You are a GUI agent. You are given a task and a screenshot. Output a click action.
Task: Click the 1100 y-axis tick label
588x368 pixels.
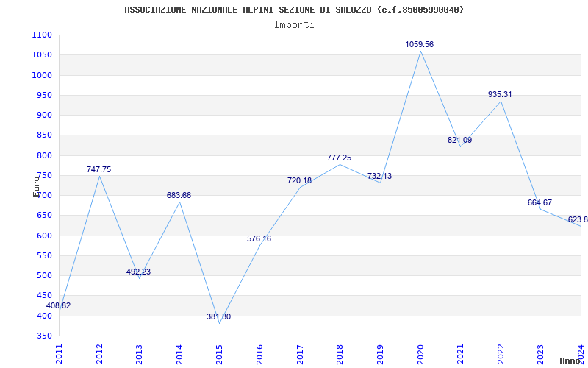(43, 35)
